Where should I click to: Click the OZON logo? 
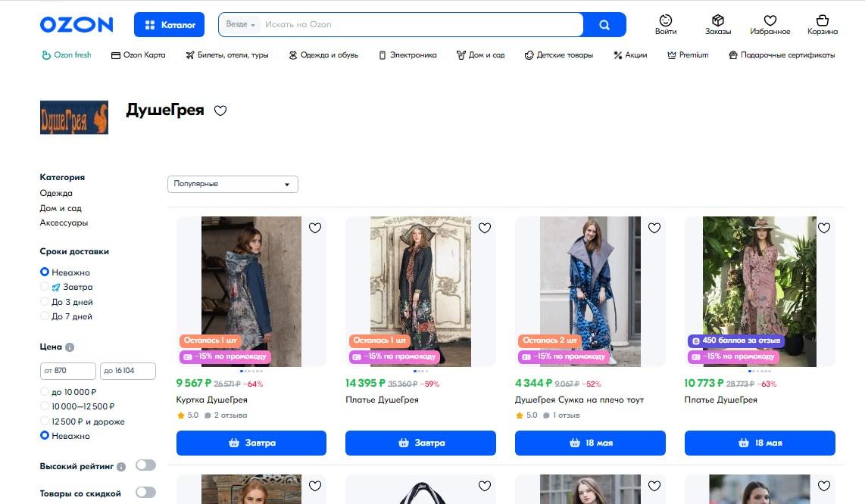pos(77,25)
